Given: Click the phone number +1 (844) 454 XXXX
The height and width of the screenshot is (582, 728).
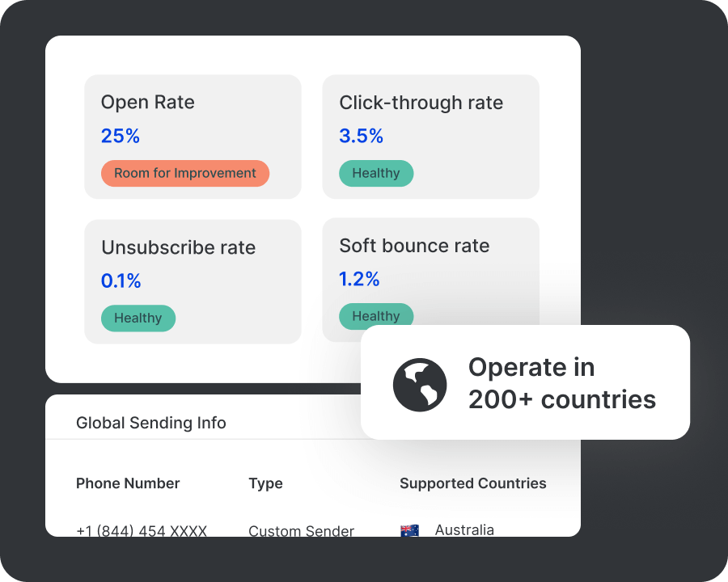Looking at the screenshot, I should click(141, 529).
